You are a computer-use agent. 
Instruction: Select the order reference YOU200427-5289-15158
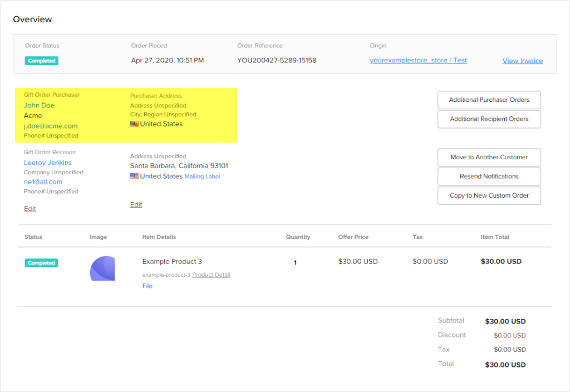277,60
